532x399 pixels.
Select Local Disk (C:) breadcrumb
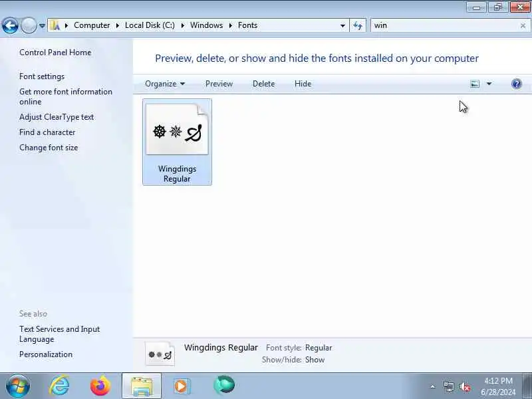tap(150, 25)
